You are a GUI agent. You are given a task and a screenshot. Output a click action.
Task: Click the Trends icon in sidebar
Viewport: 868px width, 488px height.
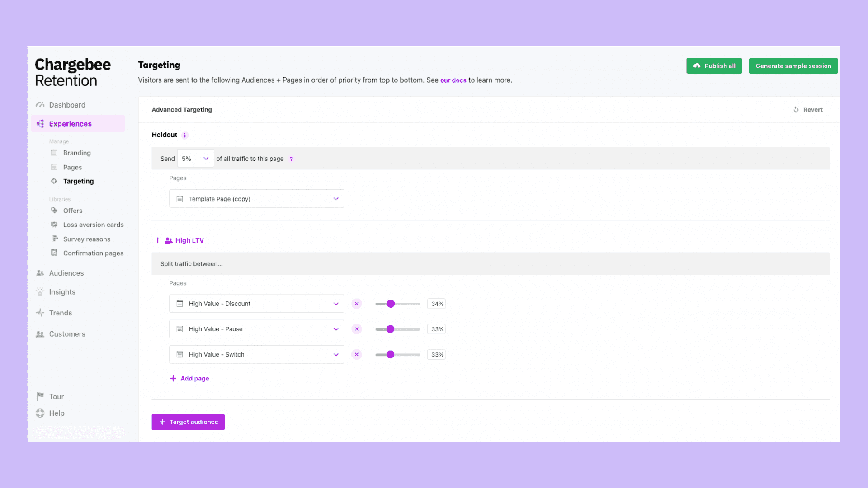click(x=41, y=313)
